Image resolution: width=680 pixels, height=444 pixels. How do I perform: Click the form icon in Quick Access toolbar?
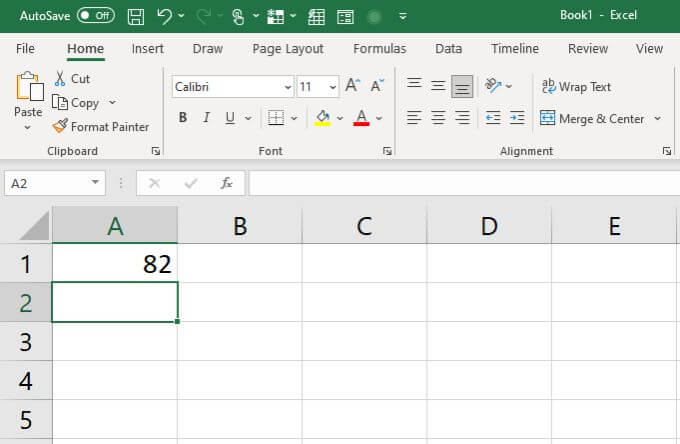[x=345, y=17]
